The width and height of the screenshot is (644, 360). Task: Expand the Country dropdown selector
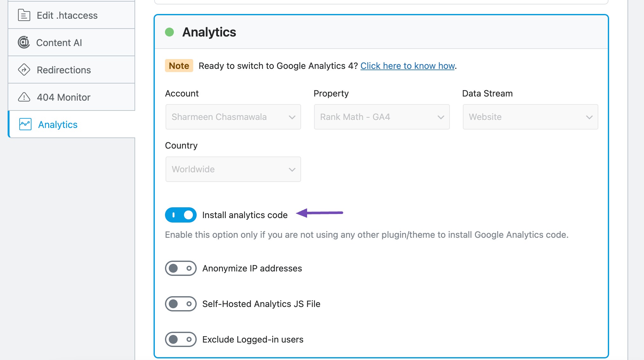tap(233, 169)
